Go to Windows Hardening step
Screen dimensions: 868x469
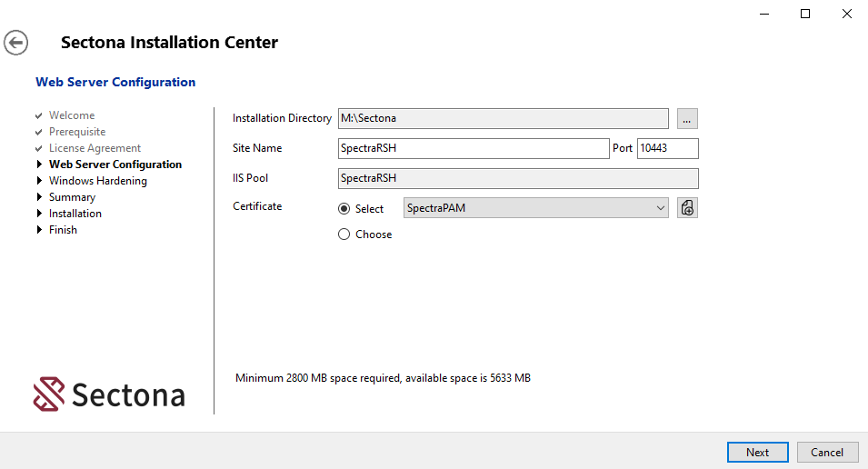(97, 181)
